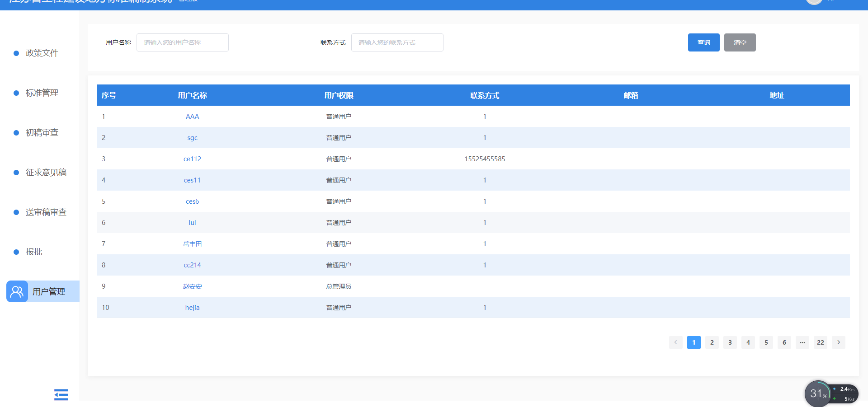The width and height of the screenshot is (868, 407).
Task: Click 普通用户 cell in hejia row
Action: click(x=339, y=308)
